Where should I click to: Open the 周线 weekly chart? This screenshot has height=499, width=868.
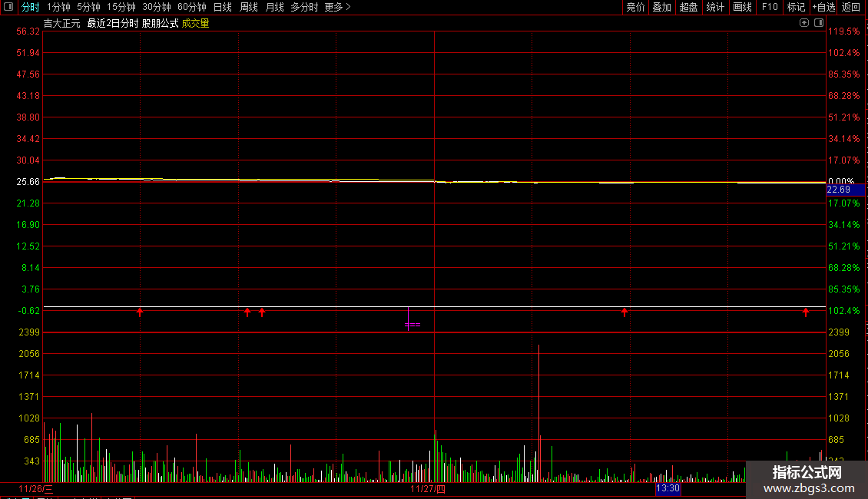(249, 7)
